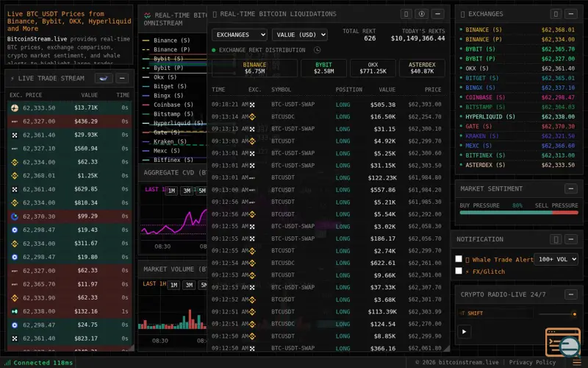
Task: Select 3M timeframe in Market Volume chart
Action: tap(189, 285)
